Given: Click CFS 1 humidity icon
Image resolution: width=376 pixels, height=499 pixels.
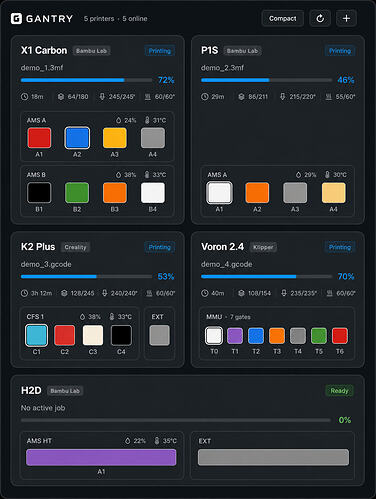Looking at the screenshot, I should [83, 317].
